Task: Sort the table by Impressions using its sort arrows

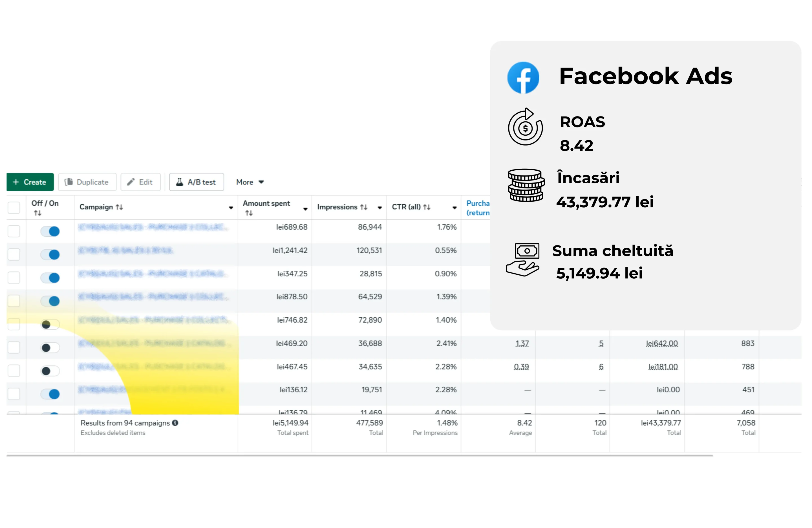Action: pyautogui.click(x=364, y=207)
